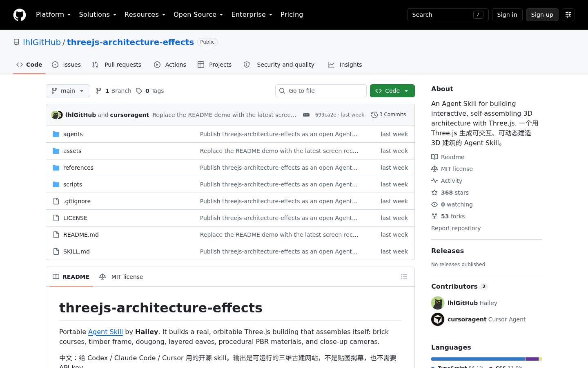Viewport: 588px width, 368px height.
Task: Click the Report repository link
Action: click(x=456, y=228)
